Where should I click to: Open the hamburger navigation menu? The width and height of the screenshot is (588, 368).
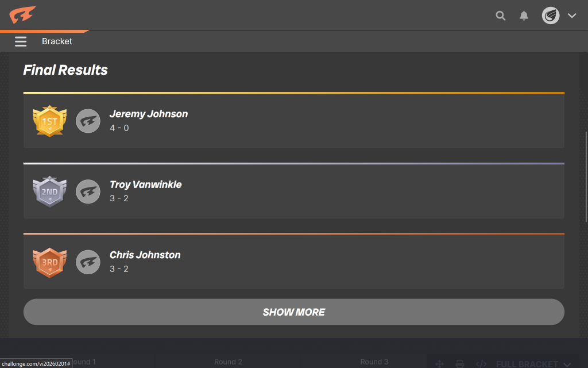[21, 41]
